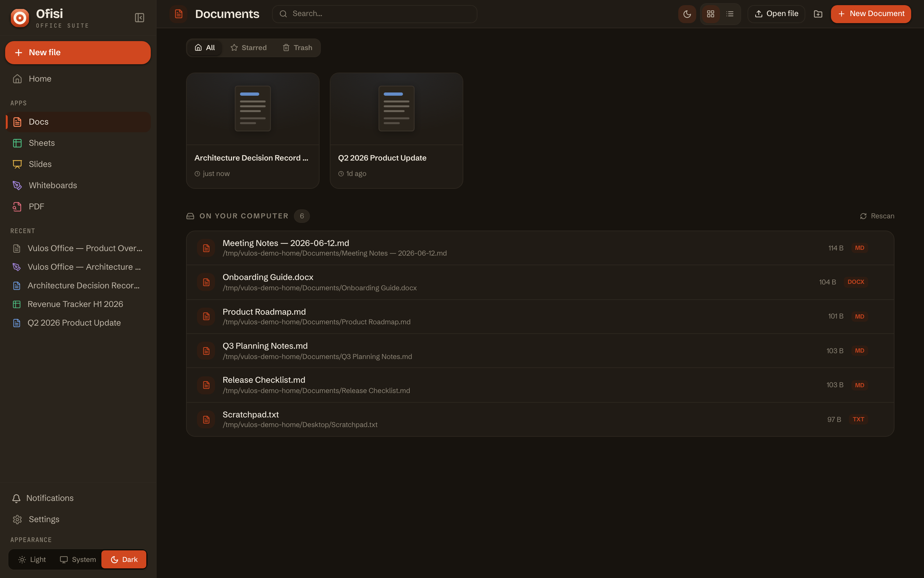The width and height of the screenshot is (924, 578).
Task: Switch to grid view
Action: coord(711,14)
